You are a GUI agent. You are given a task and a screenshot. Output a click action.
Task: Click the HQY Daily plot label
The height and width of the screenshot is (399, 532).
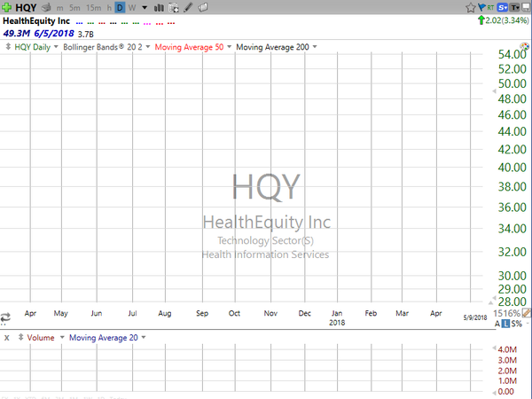tap(32, 47)
